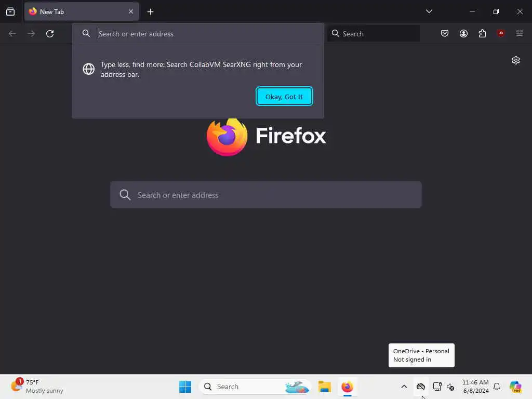532x399 pixels.
Task: Minimize the Firefox window
Action: click(472, 11)
